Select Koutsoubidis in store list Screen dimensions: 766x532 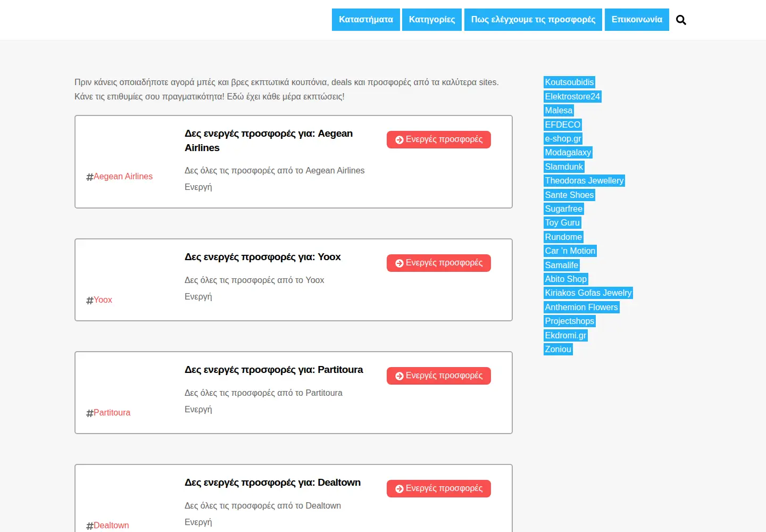tap(569, 82)
